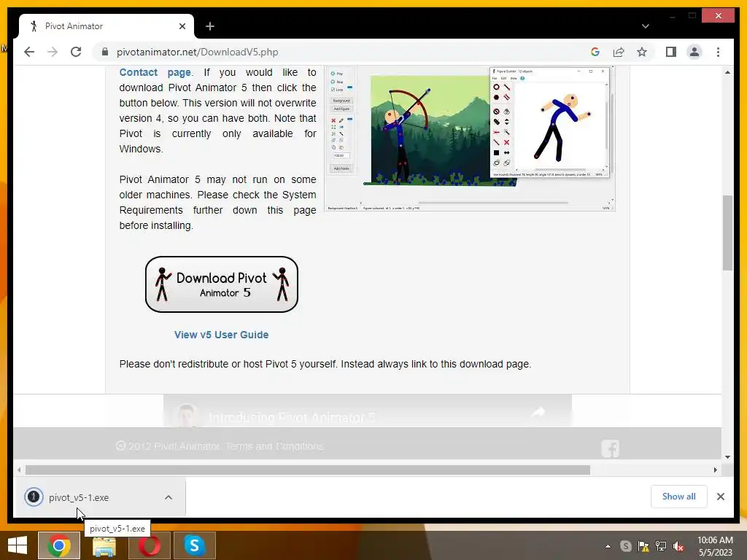Open the taskbar clock and date
Viewport: 747px width, 560px height.
[715, 546]
